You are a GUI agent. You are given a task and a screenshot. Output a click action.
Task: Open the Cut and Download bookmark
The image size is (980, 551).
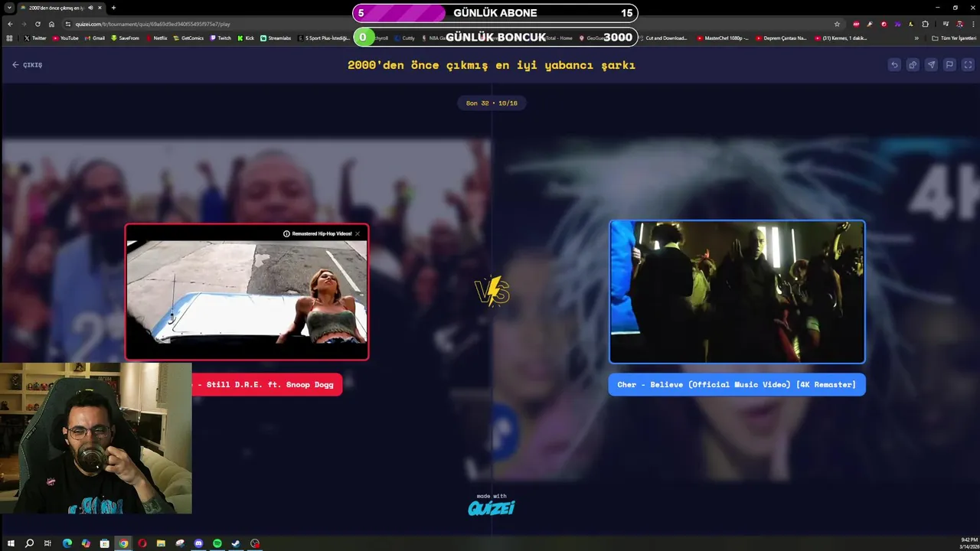click(663, 37)
